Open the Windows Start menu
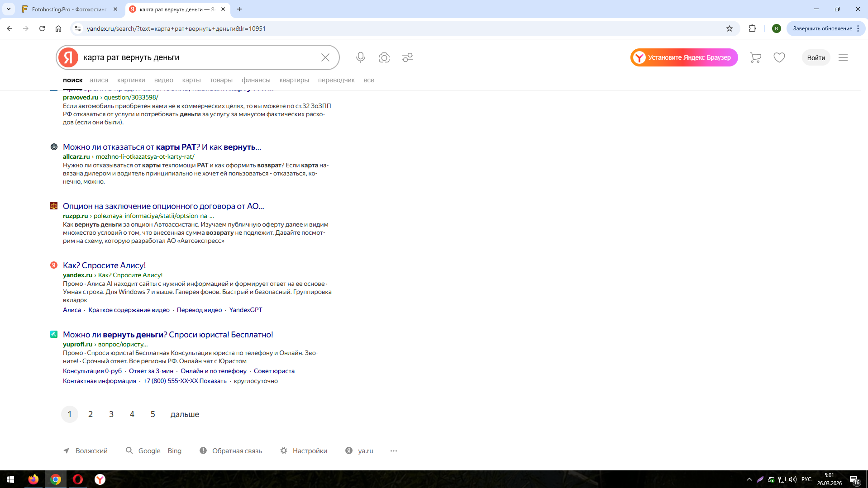The height and width of the screenshot is (488, 868). click(x=10, y=479)
